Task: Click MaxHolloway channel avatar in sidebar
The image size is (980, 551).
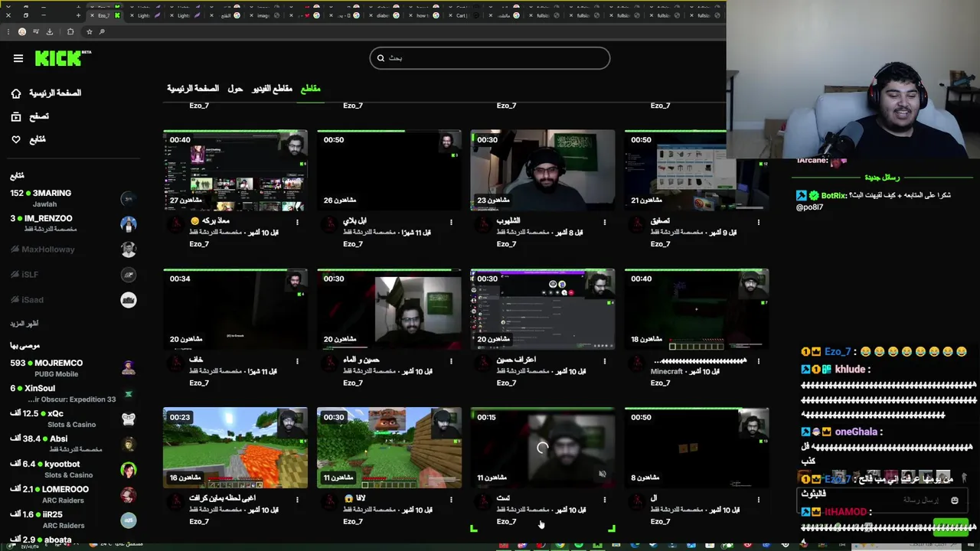Action: pos(129,249)
